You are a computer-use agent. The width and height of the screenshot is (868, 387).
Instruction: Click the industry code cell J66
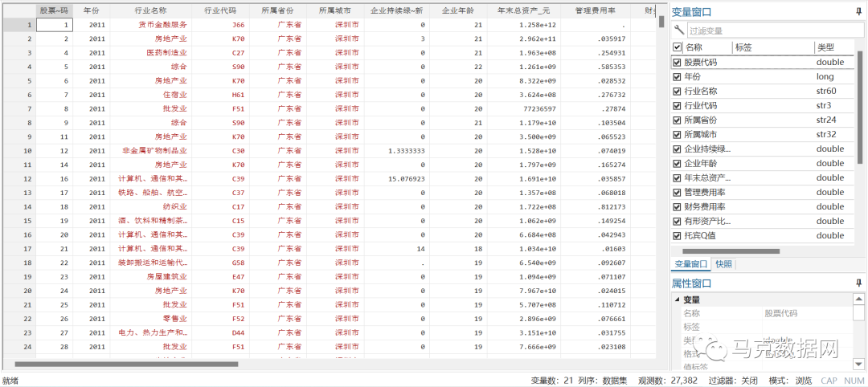pyautogui.click(x=219, y=25)
